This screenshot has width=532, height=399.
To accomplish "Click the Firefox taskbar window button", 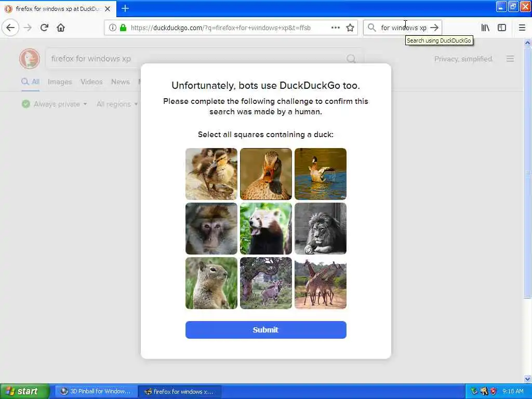I will click(180, 391).
